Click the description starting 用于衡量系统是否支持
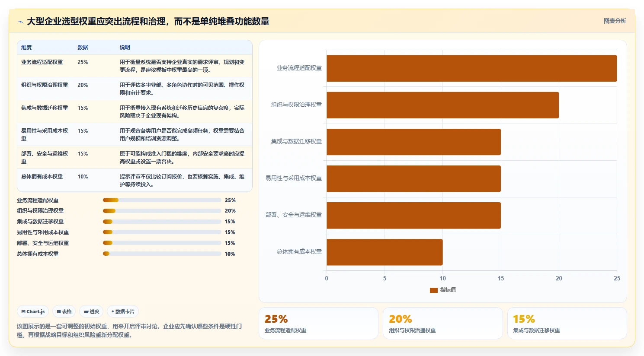 [x=182, y=66]
